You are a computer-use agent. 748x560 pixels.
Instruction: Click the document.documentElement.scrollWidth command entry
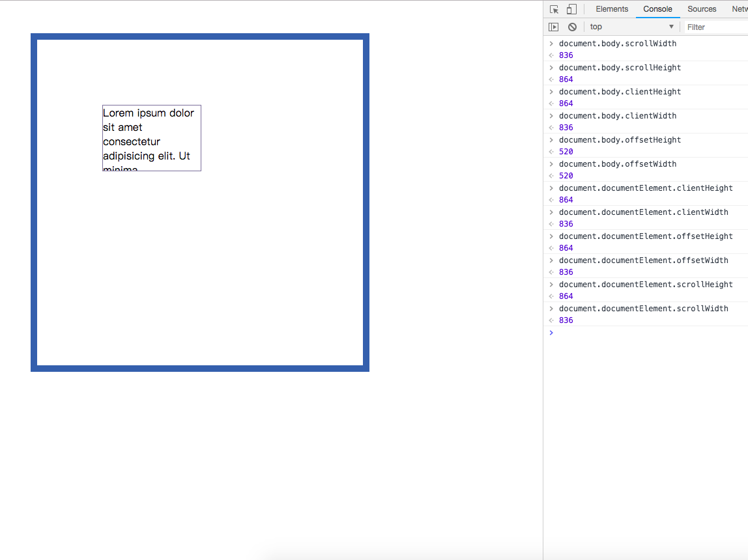click(x=643, y=309)
